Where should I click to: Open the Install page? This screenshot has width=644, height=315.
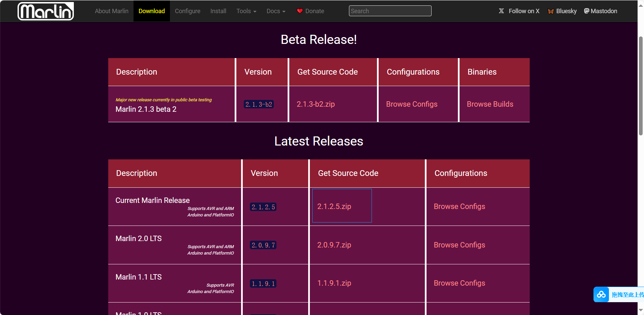pos(218,11)
